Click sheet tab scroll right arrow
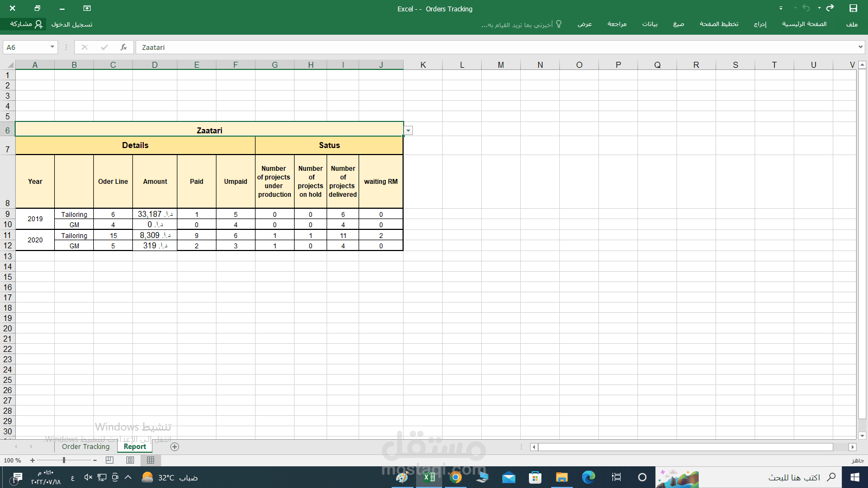The height and width of the screenshot is (488, 868). [31, 447]
